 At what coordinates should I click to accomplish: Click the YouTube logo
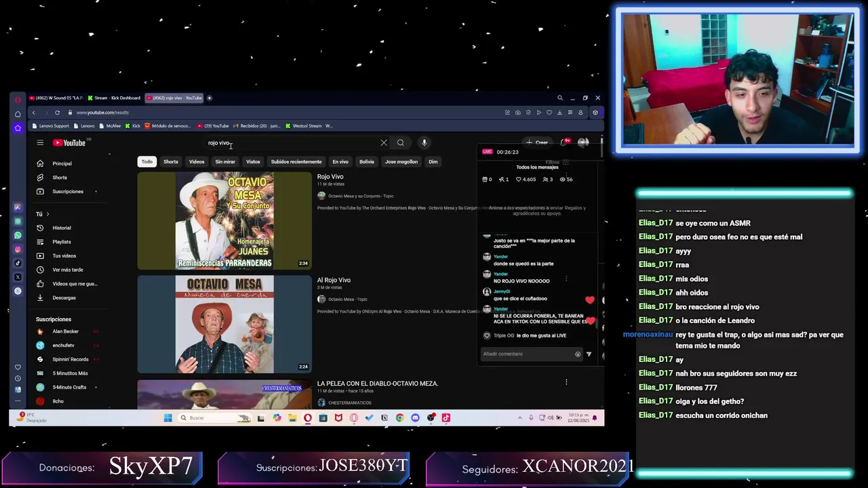[69, 142]
